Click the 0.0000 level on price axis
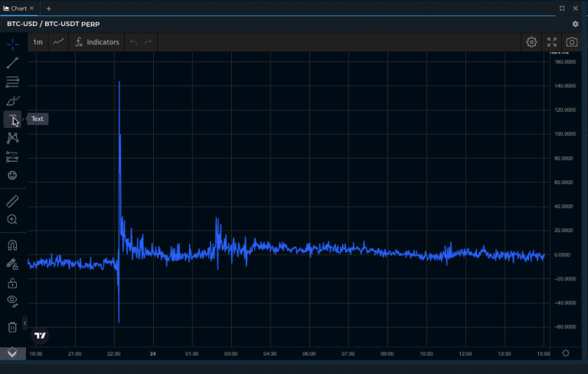Screen dimensions: 588x374 [565, 254]
